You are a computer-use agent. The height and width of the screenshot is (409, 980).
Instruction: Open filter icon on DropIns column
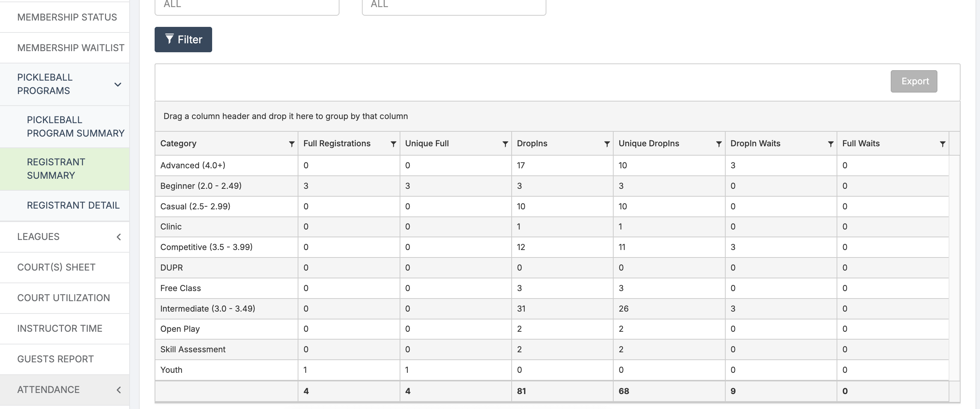[x=607, y=144]
